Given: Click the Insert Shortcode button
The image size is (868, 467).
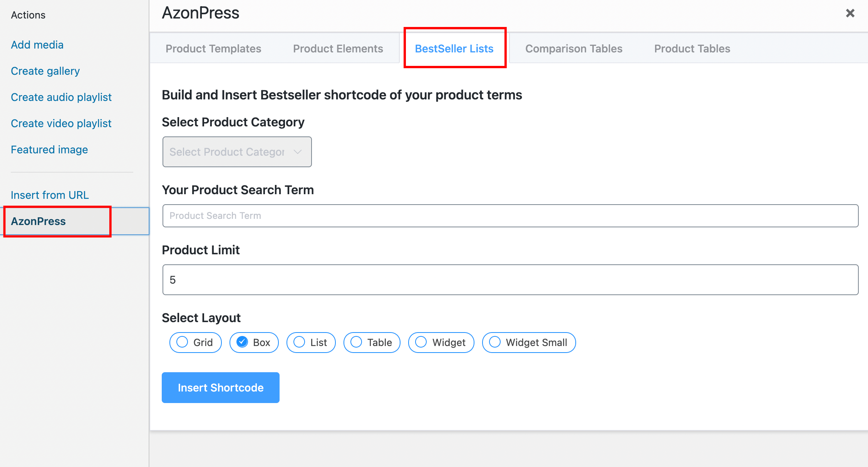Looking at the screenshot, I should [221, 388].
